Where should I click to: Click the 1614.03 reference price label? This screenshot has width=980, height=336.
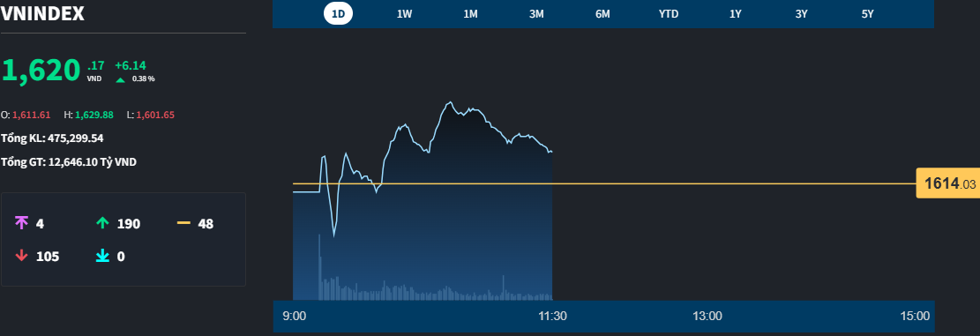point(948,183)
